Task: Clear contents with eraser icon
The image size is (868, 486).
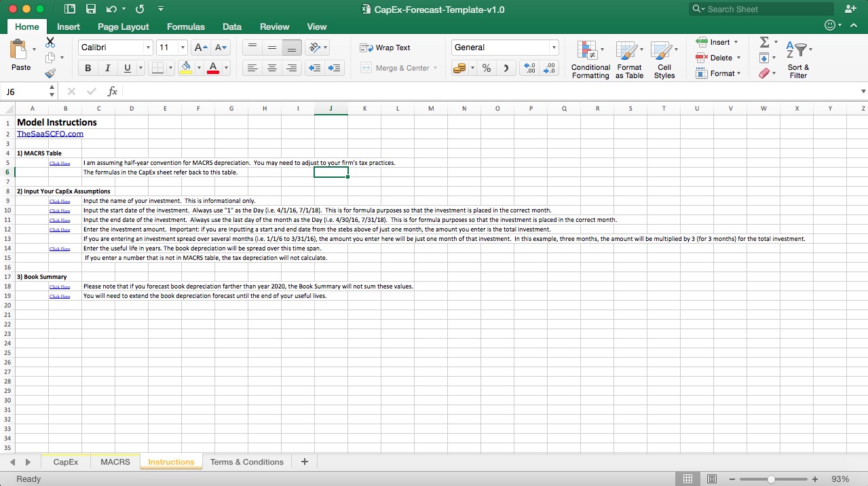Action: (x=765, y=73)
